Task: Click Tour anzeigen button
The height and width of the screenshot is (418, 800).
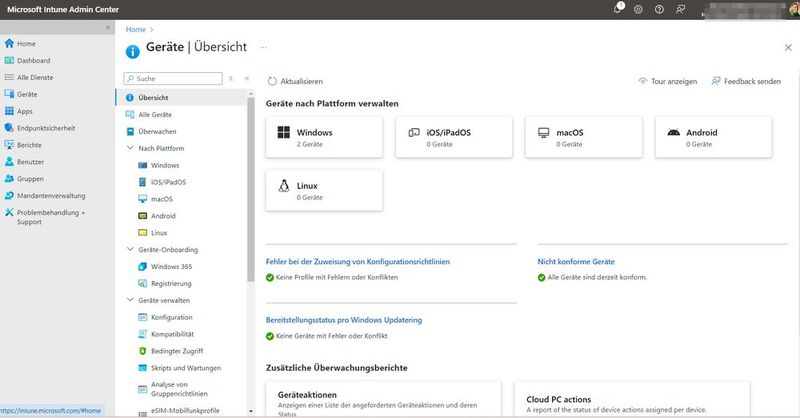Action: tap(667, 81)
